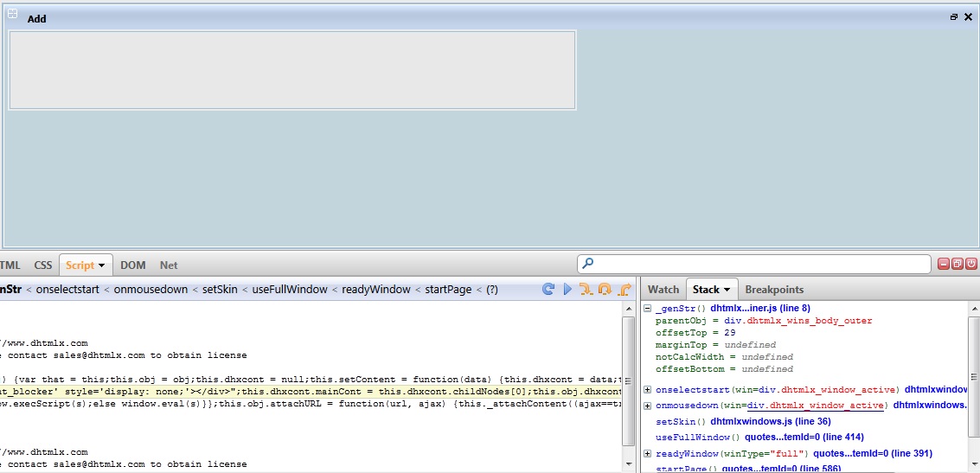This screenshot has height=473, width=980.
Task: Click the stack pane scroll-up arrow
Action: (974, 309)
